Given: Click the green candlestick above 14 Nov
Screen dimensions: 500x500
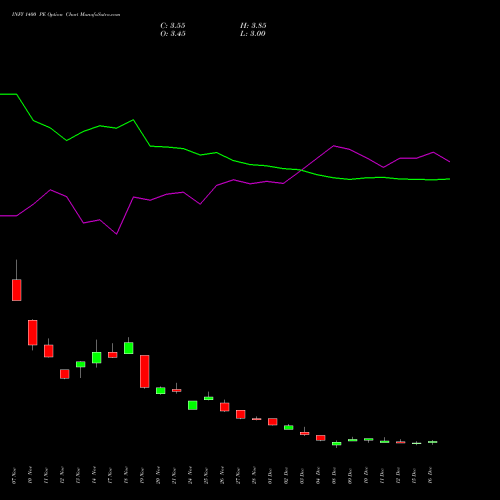Looking at the screenshot, I should pos(97,357).
